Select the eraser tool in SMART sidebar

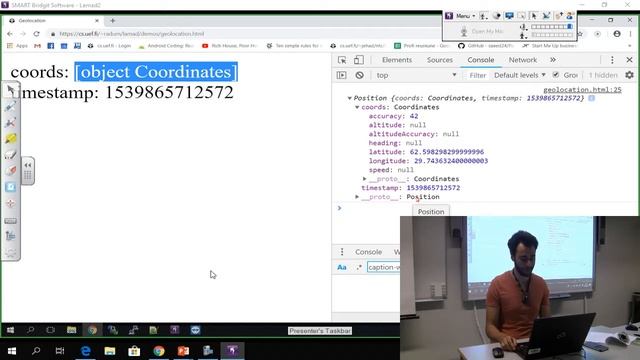click(11, 155)
